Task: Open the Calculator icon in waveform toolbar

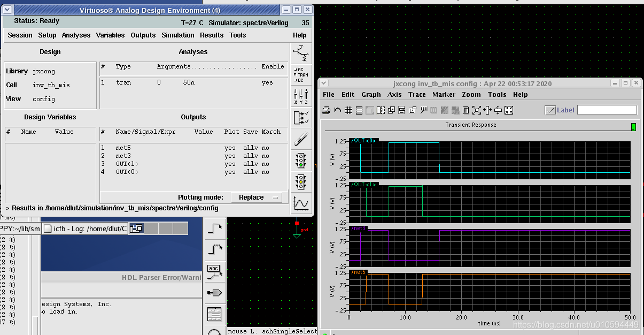Action: (465, 110)
